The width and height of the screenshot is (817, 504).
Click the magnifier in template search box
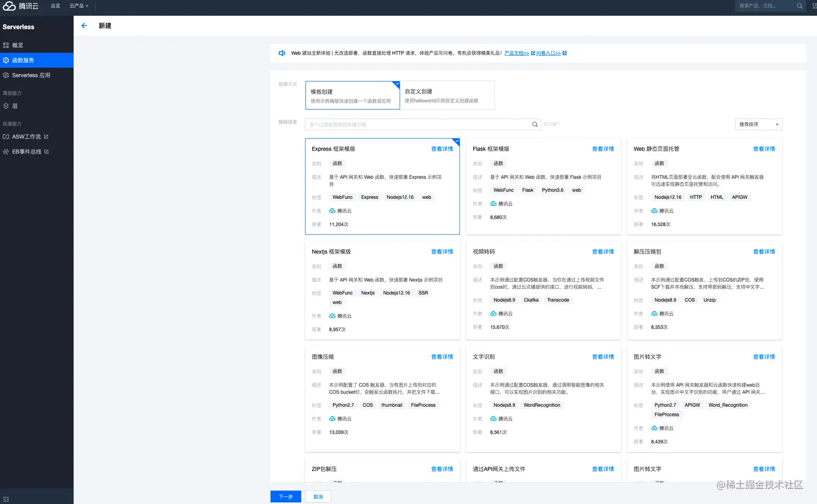[535, 124]
